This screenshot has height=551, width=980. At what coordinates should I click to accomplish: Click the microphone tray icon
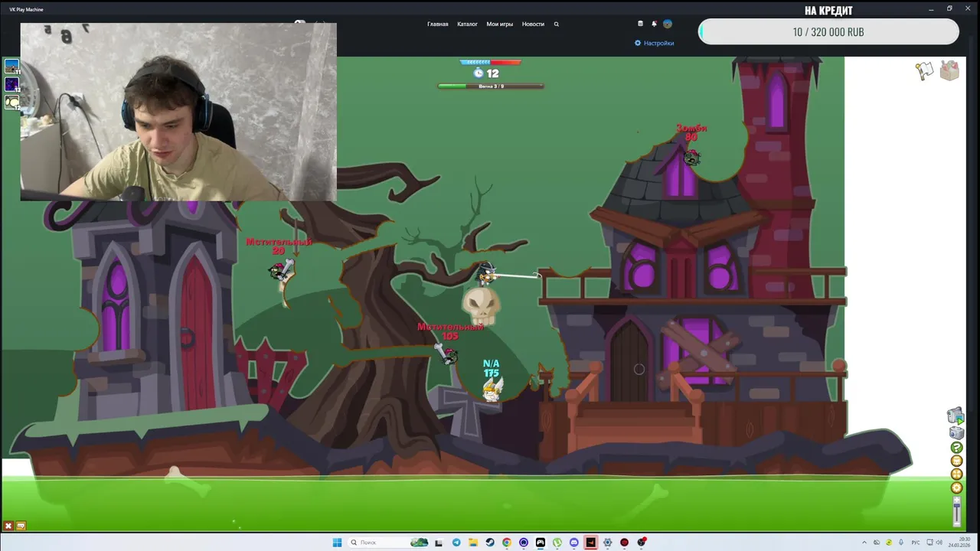(x=900, y=543)
